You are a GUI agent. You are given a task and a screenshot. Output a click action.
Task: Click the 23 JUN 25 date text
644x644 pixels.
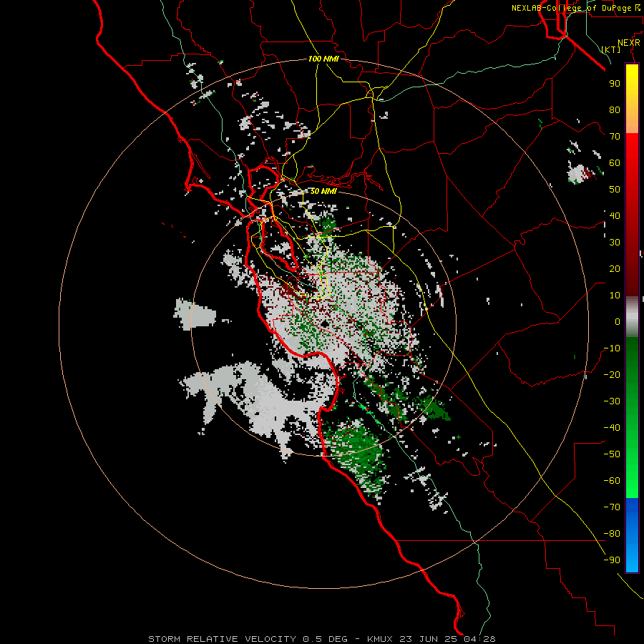pyautogui.click(x=429, y=639)
